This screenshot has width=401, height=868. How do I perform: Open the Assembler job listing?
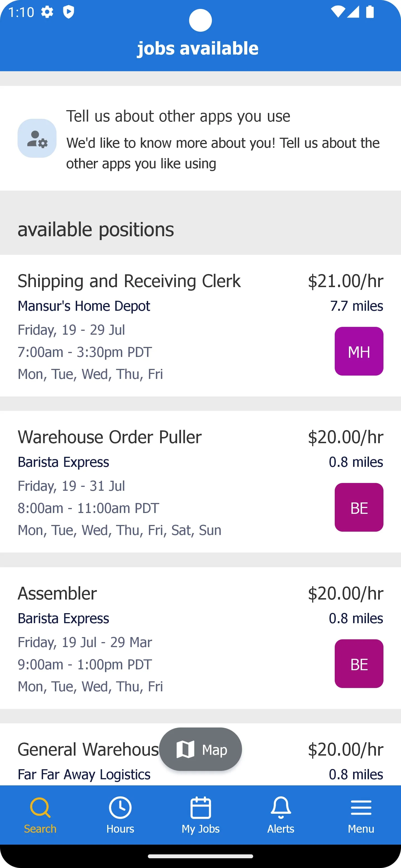click(x=57, y=593)
